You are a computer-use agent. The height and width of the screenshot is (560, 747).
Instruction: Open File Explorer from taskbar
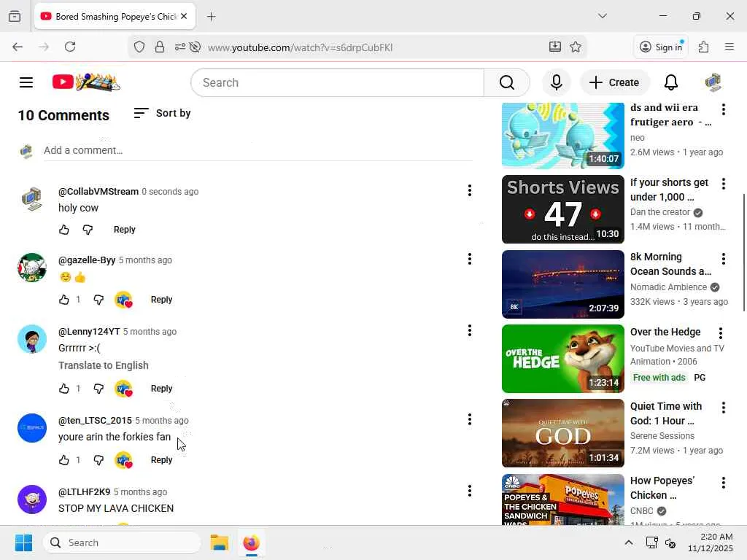[x=220, y=542]
